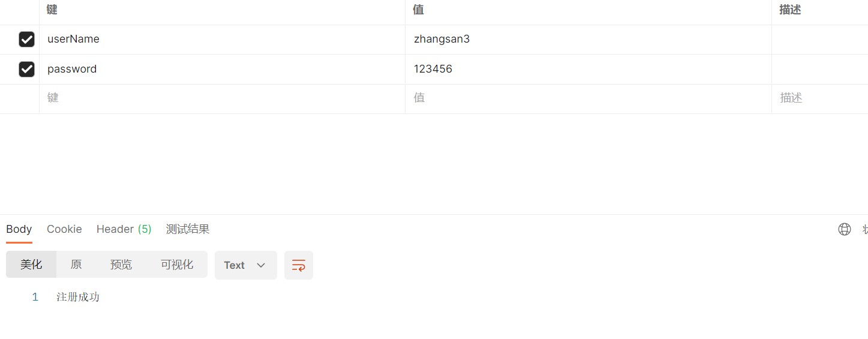Image resolution: width=868 pixels, height=339 pixels.
Task: Select the 可视化 view button
Action: point(177,265)
